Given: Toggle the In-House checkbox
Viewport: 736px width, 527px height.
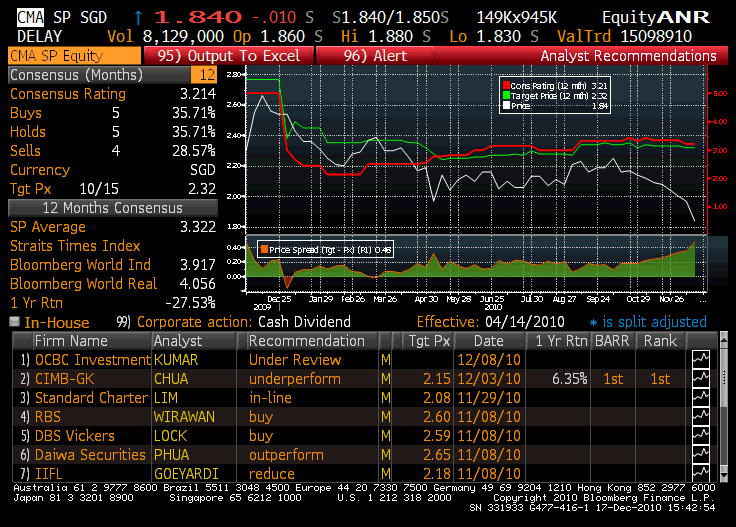Looking at the screenshot, I should point(15,322).
